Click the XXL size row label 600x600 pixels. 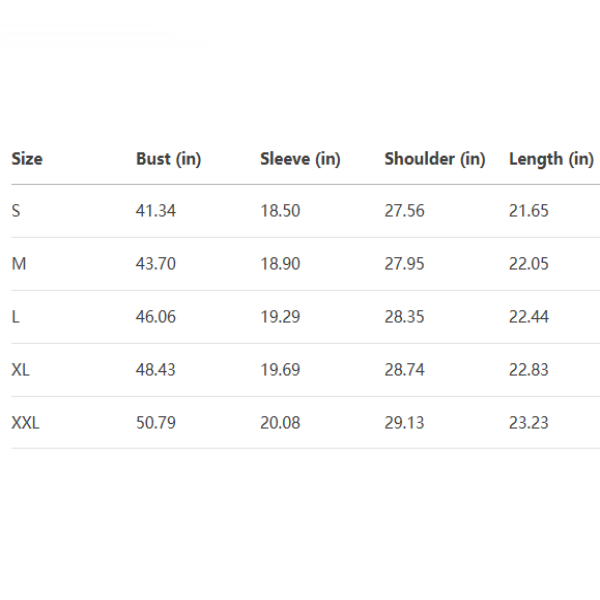click(26, 423)
